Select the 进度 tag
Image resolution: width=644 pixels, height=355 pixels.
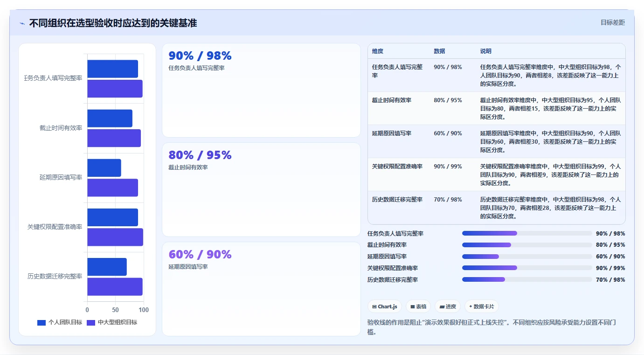[x=448, y=306]
